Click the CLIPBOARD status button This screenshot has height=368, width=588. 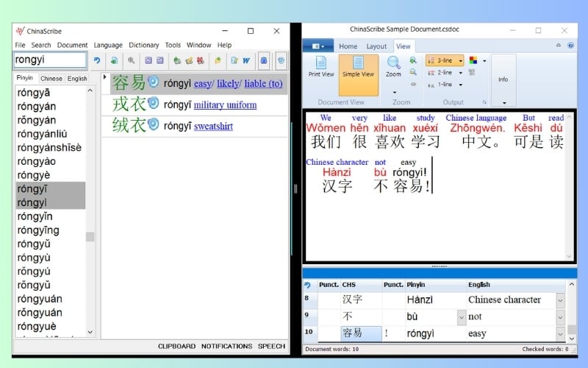tap(176, 346)
